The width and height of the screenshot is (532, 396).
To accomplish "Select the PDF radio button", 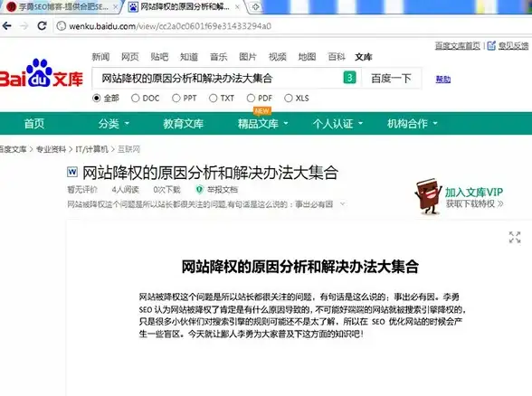I will click(251, 99).
